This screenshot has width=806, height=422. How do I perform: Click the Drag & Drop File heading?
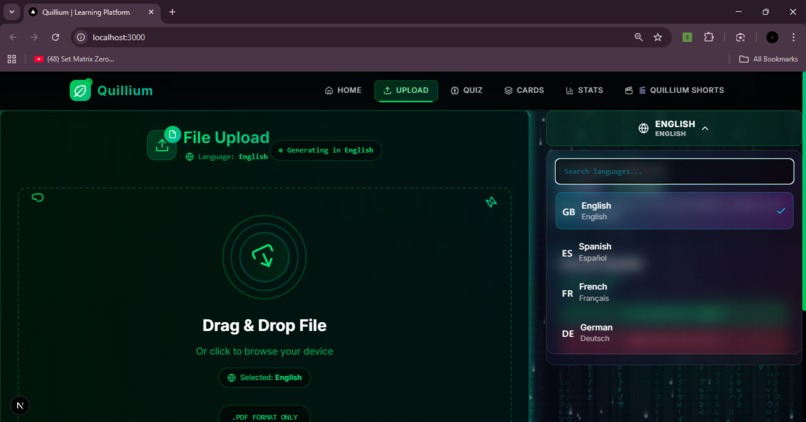coord(264,325)
